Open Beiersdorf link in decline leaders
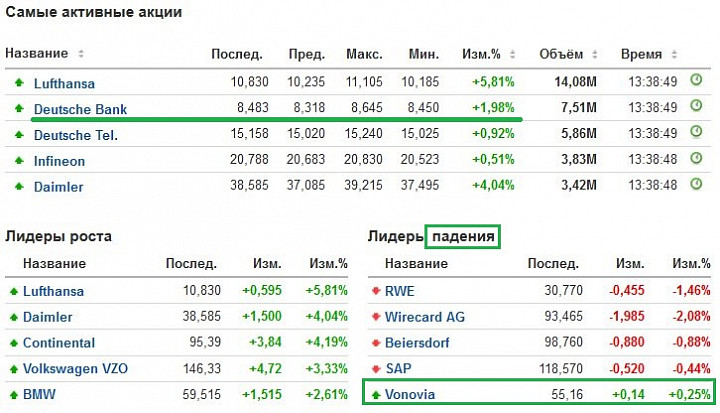720x413 pixels. coord(417,343)
